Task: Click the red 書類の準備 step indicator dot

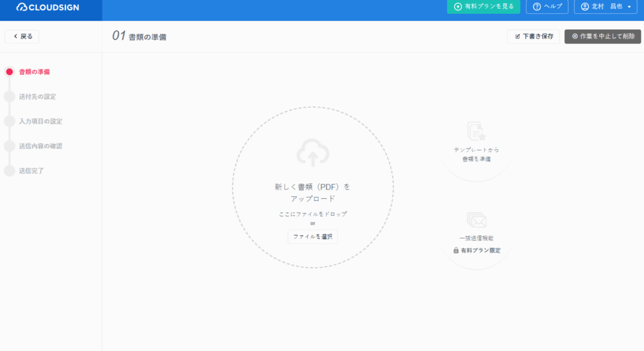Action: (9, 72)
